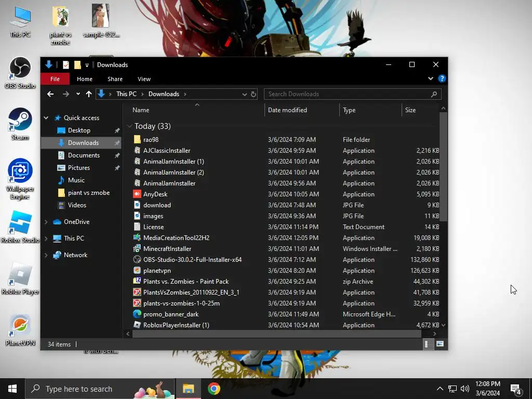The height and width of the screenshot is (399, 532).
Task: Open Explorer help with question mark icon
Action: (x=442, y=79)
